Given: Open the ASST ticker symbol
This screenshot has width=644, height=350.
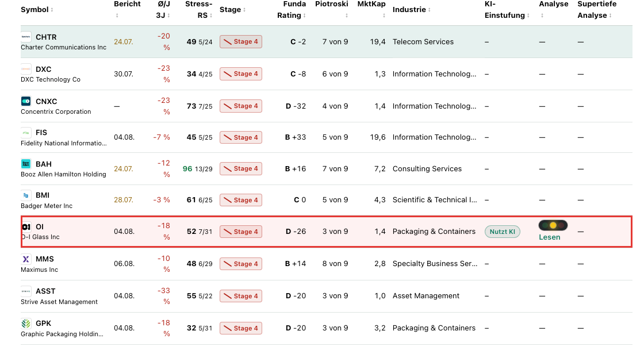Looking at the screenshot, I should click(45, 291).
